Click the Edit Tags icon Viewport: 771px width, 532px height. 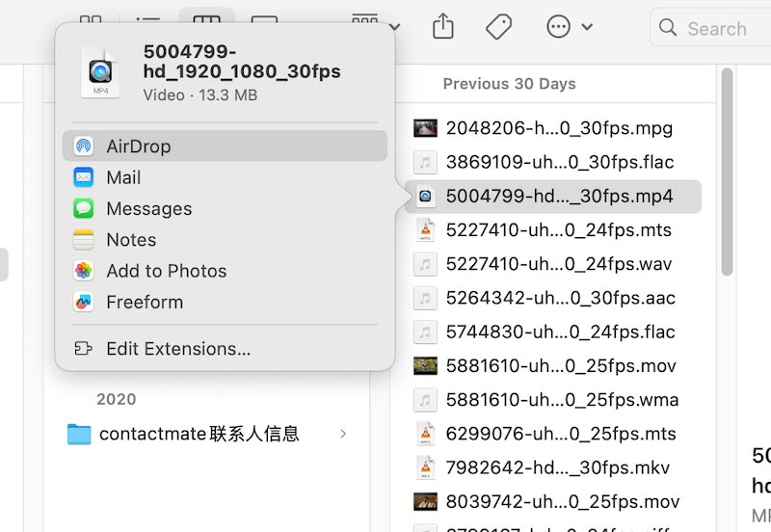pyautogui.click(x=498, y=27)
